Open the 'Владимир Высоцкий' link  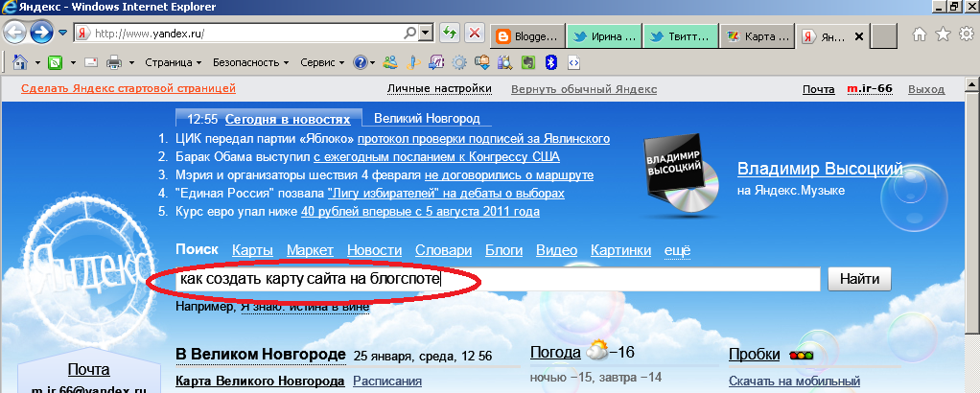(820, 169)
